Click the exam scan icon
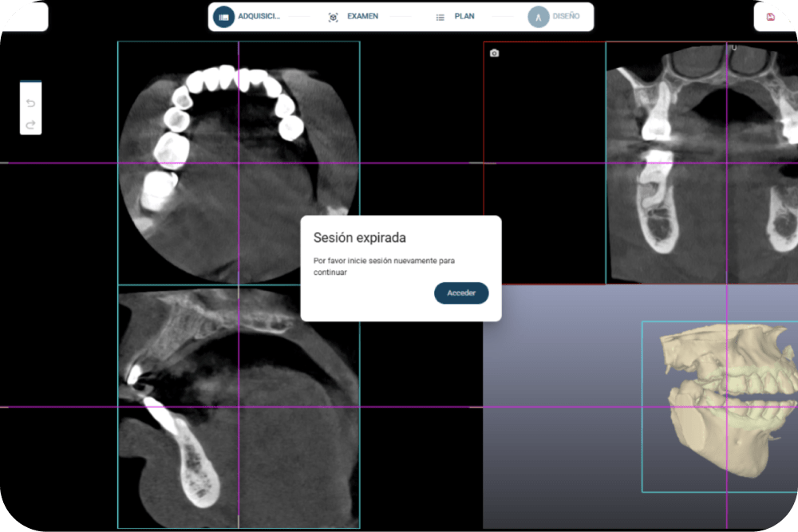This screenshot has height=532, width=798. [x=333, y=18]
